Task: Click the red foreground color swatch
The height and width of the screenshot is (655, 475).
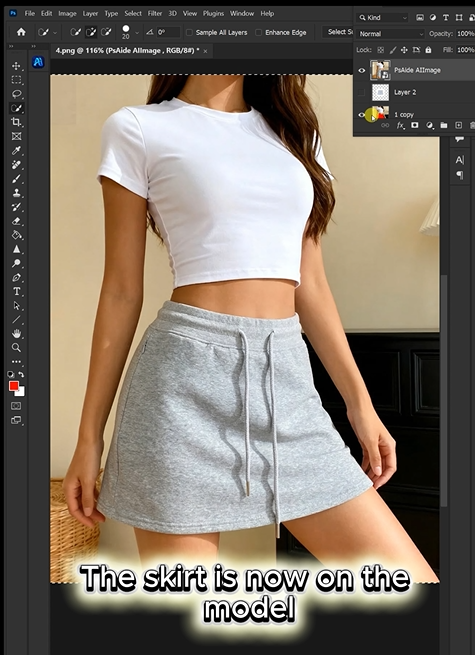Action: coord(14,386)
